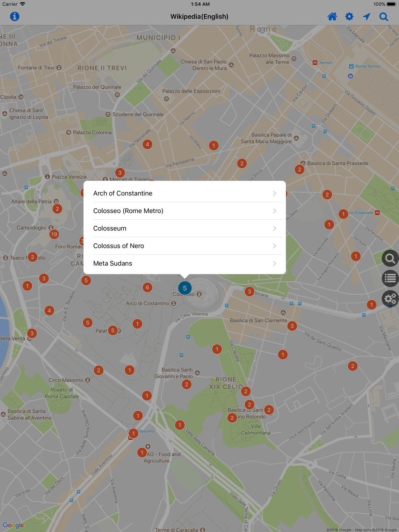Tap the Wikipedia(English) title
Image resolution: width=399 pixels, height=532 pixels.
199,16
